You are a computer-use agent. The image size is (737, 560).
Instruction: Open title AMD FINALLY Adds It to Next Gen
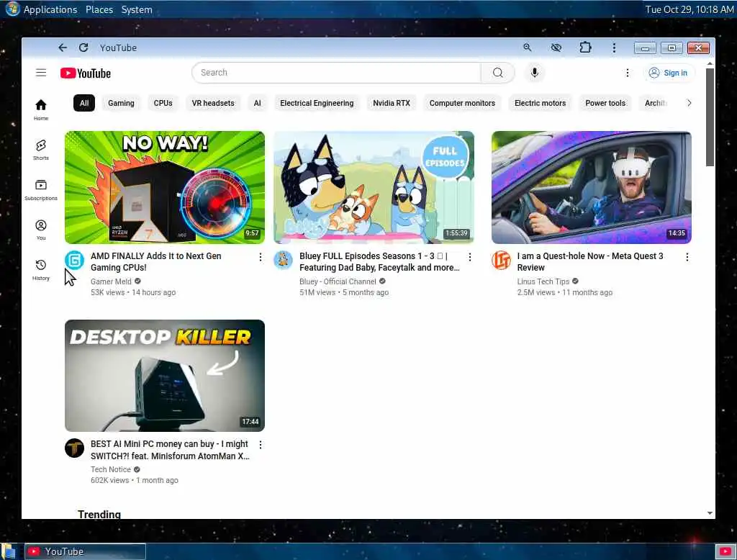pos(155,262)
